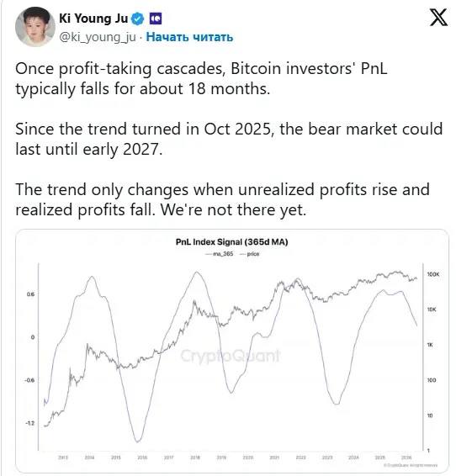Screen dimensions: 456x476
Task: Select the 2013 label on the time axis
Action: pyautogui.click(x=63, y=457)
